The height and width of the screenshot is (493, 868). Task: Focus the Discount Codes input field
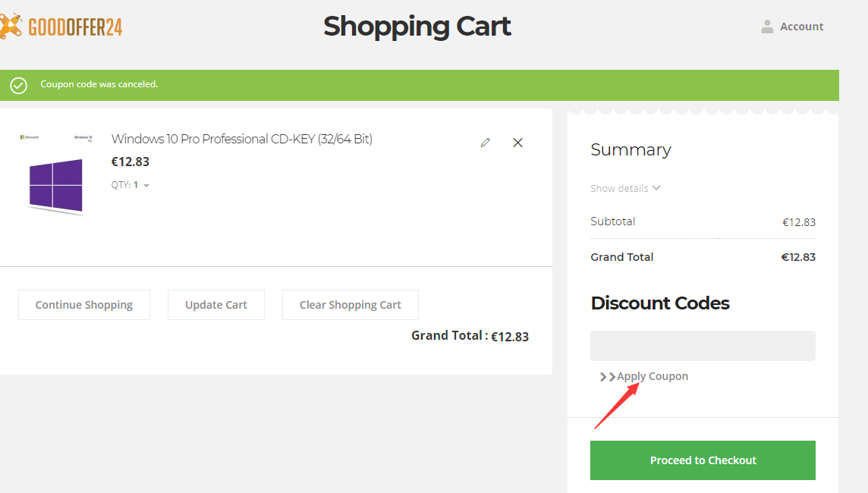click(703, 346)
